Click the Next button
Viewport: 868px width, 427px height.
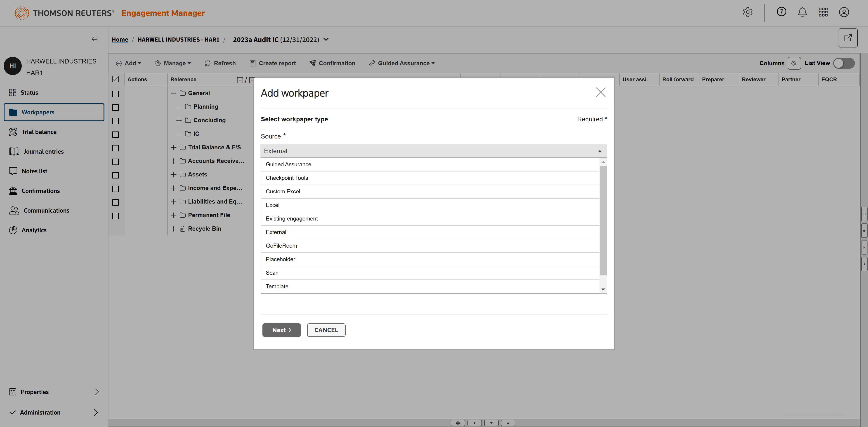281,330
